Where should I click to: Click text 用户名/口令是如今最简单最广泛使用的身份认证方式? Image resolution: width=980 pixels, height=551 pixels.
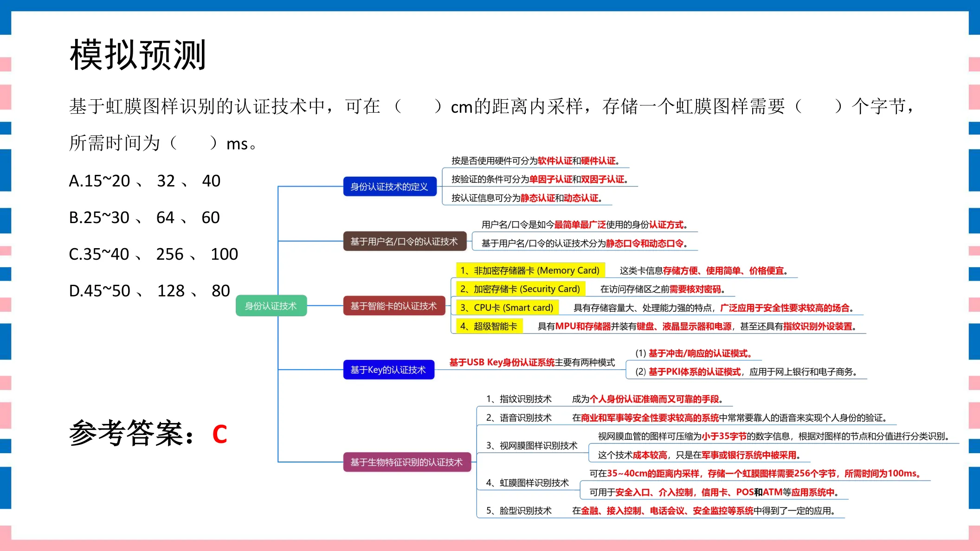click(584, 224)
